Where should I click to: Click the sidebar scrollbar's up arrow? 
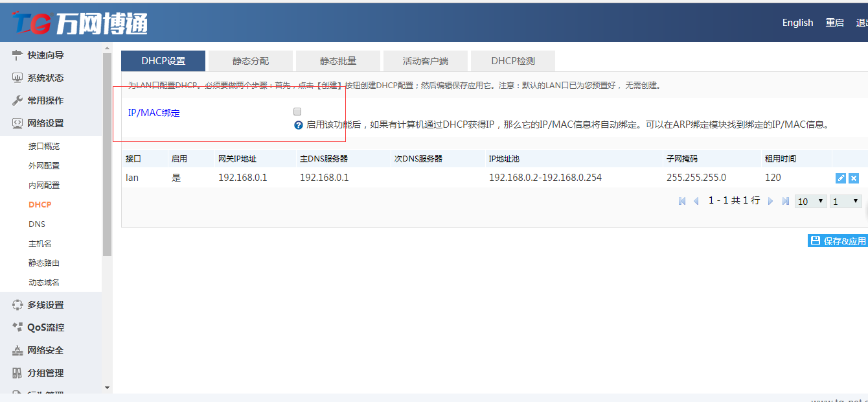pyautogui.click(x=107, y=48)
